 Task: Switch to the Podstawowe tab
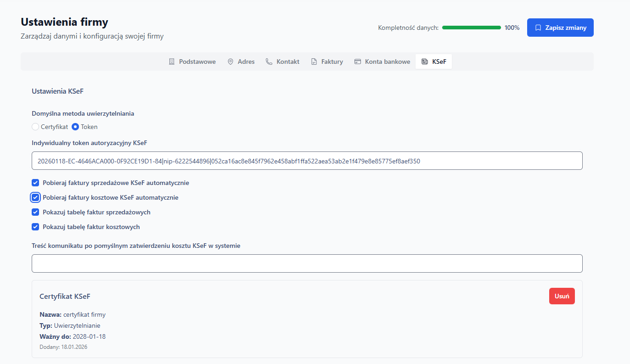(x=197, y=62)
